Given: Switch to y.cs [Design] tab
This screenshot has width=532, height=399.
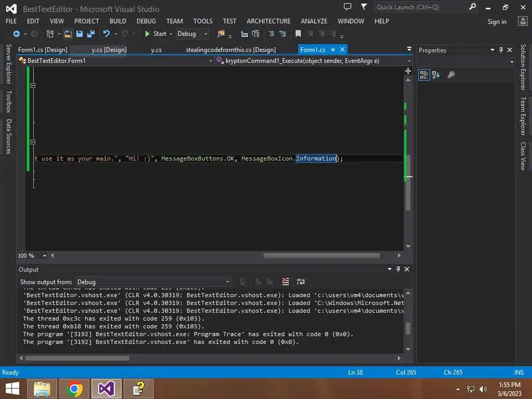Looking at the screenshot, I should pos(109,49).
